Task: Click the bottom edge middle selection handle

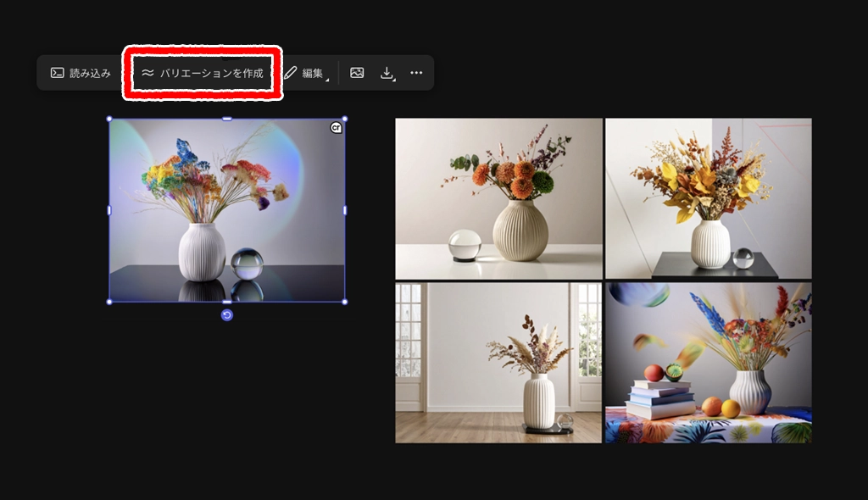Action: click(x=227, y=302)
